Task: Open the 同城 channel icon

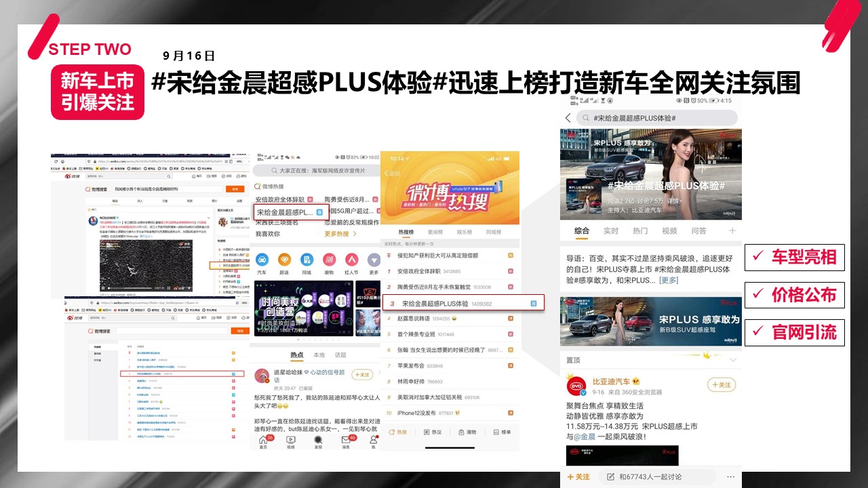Action: (307, 260)
